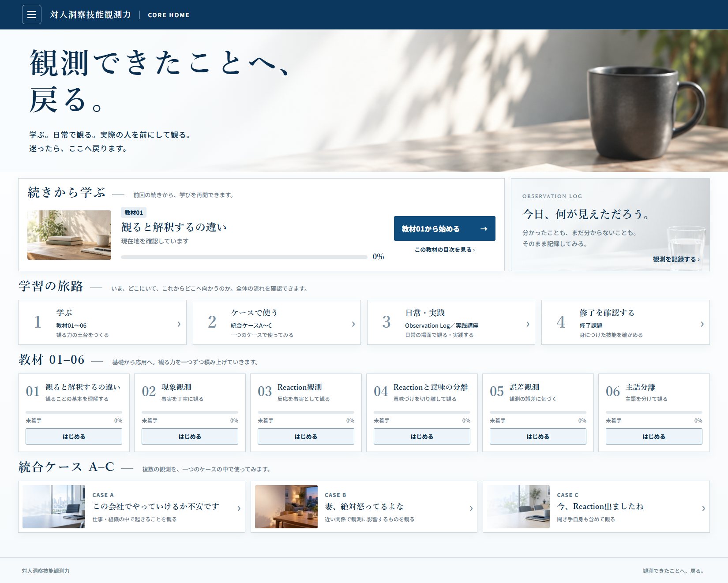
Task: Open この教材の目次を見る link
Action: 444,250
